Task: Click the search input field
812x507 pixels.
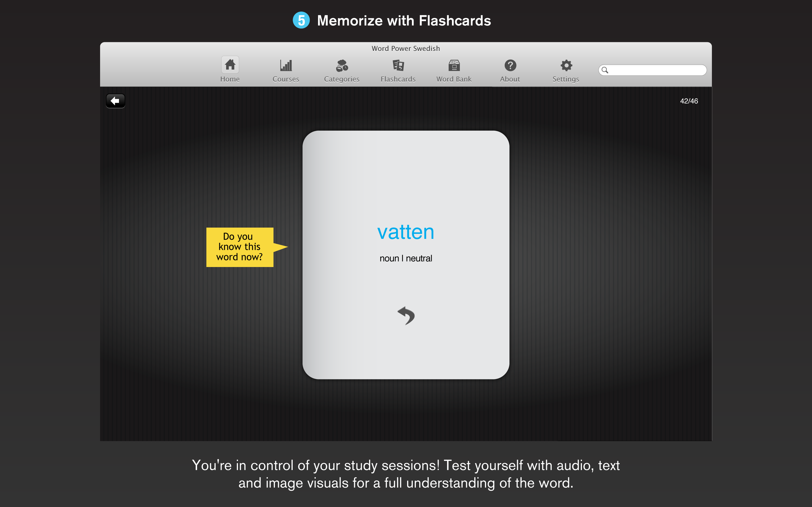Action: (x=653, y=70)
